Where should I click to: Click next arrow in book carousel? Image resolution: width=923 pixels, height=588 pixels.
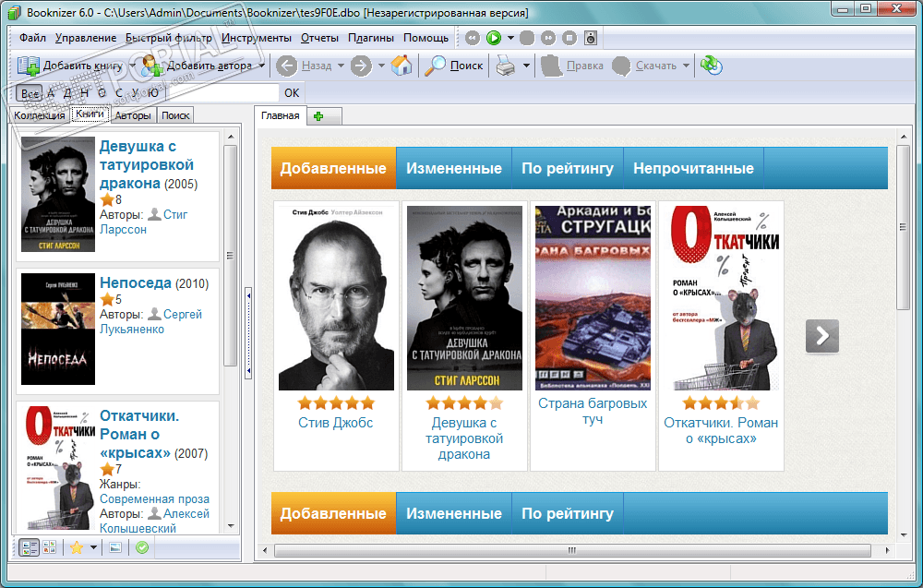click(821, 336)
